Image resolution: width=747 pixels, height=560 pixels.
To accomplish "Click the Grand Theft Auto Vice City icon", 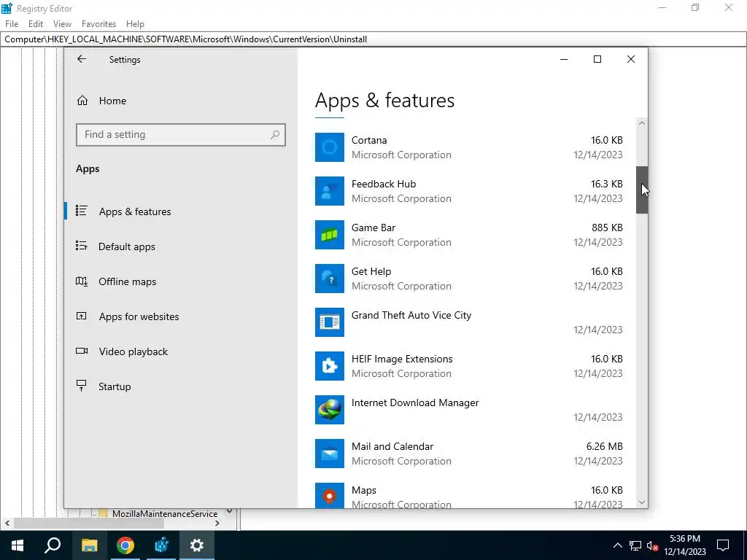I will point(329,322).
